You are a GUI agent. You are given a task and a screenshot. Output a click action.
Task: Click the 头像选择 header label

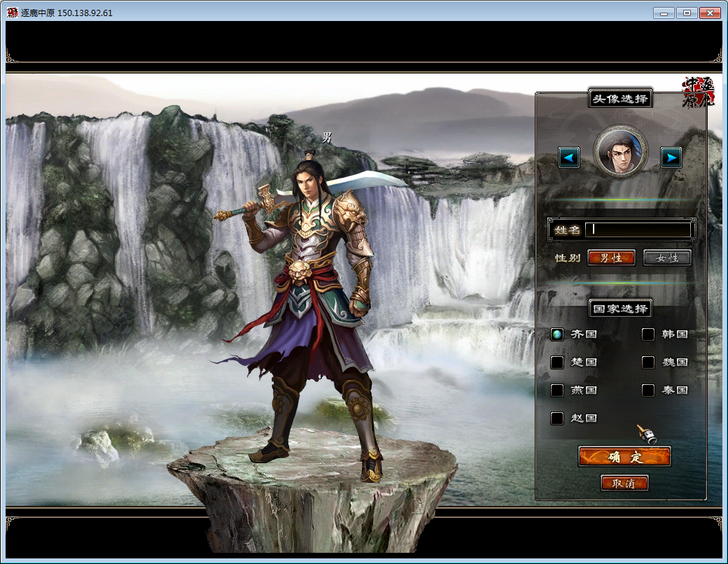(x=620, y=99)
